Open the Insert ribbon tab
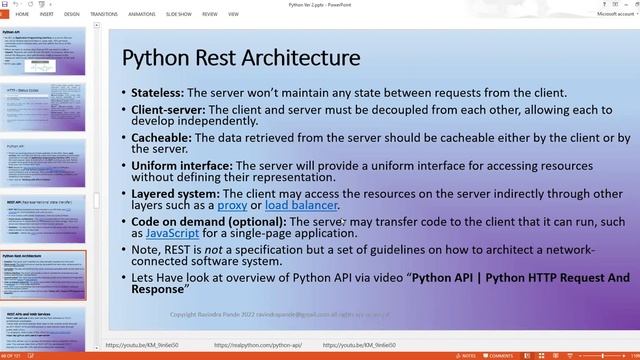Screen dimensions: 640x360 coord(47,14)
